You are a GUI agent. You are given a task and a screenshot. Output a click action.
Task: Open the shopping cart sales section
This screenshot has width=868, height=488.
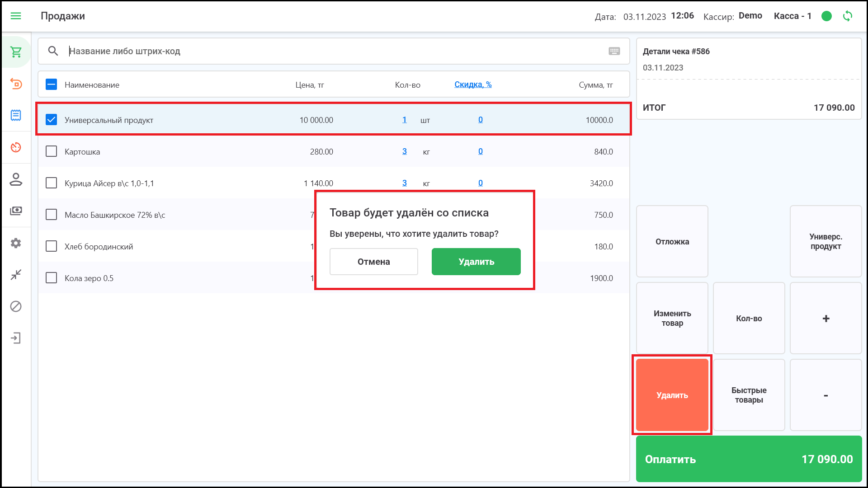[x=16, y=52]
